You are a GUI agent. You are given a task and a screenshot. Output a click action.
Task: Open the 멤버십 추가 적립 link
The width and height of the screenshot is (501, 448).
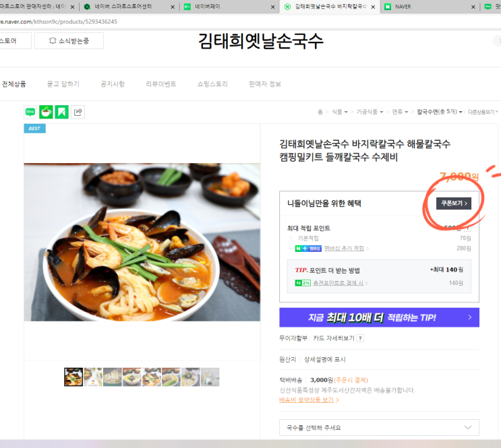click(347, 249)
